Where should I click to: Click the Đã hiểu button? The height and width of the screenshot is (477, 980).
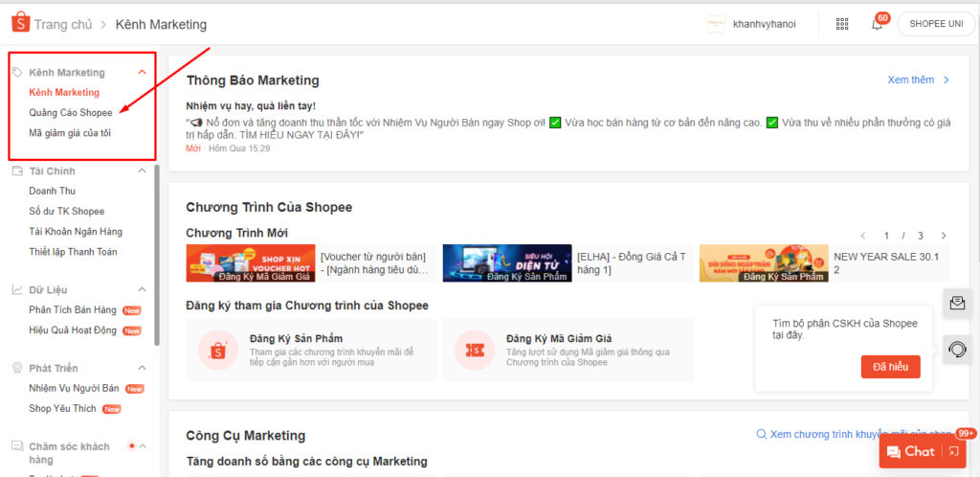[891, 367]
